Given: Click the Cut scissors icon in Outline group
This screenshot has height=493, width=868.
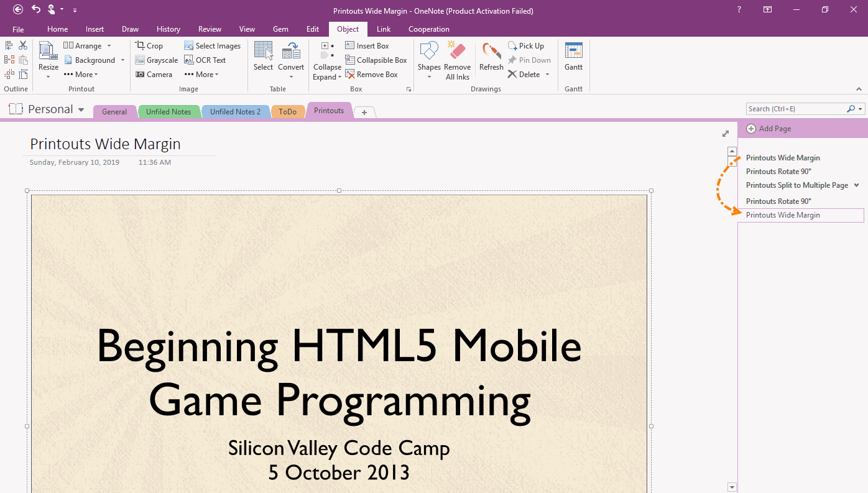Looking at the screenshot, I should coord(23,45).
